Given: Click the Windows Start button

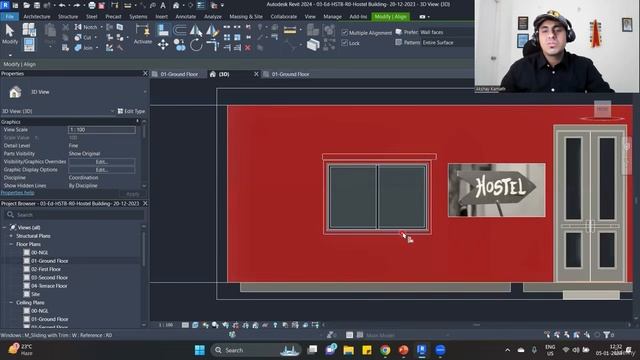Looking at the screenshot, I should tap(200, 350).
